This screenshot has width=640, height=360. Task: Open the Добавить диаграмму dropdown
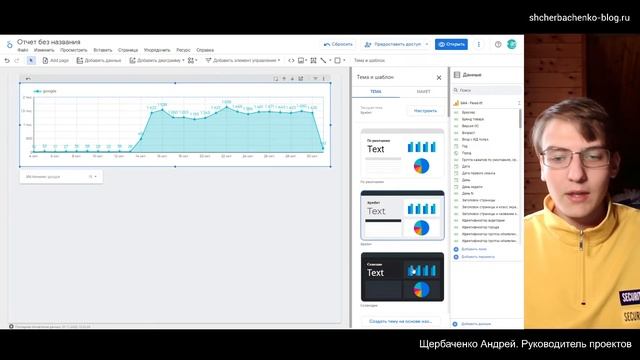157,60
